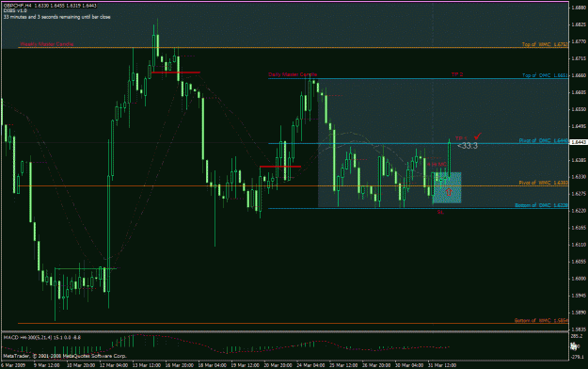This screenshot has height=369, width=588.
Task: Click the bar close countdown text
Action: click(56, 17)
